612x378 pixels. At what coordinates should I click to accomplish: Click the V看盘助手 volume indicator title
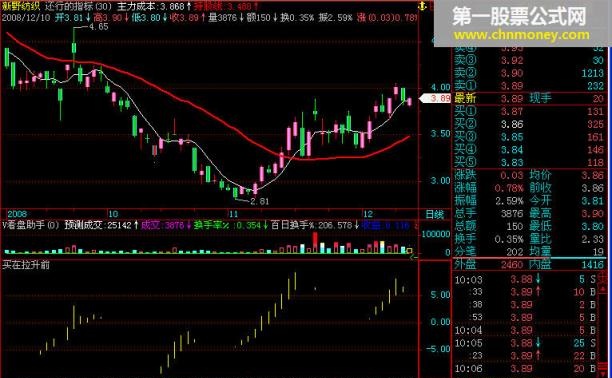coord(31,225)
